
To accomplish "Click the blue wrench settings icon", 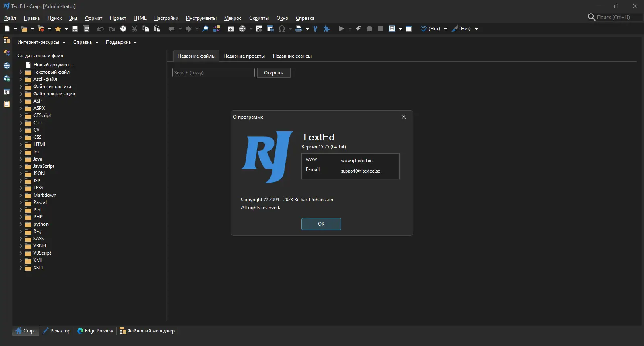I will [316, 29].
